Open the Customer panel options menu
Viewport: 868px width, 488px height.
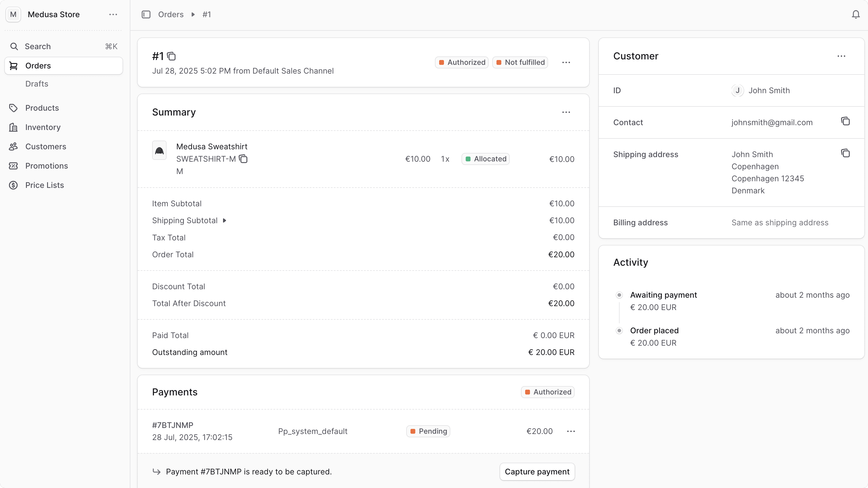point(841,56)
